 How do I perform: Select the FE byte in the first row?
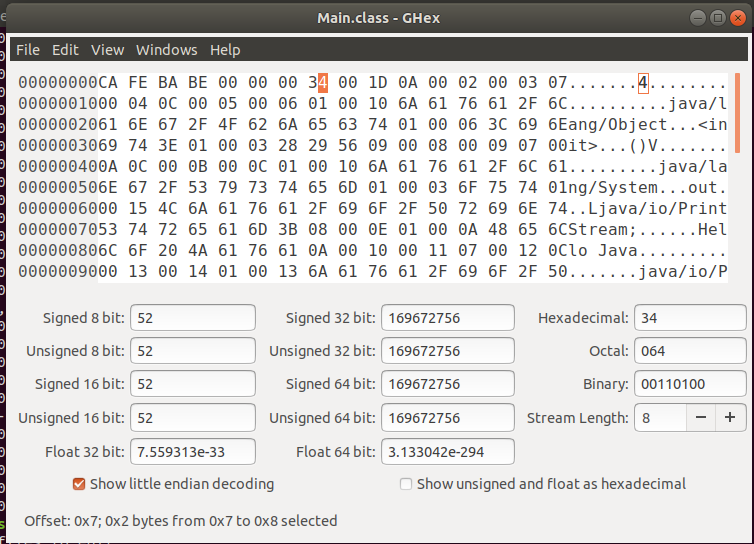138,82
